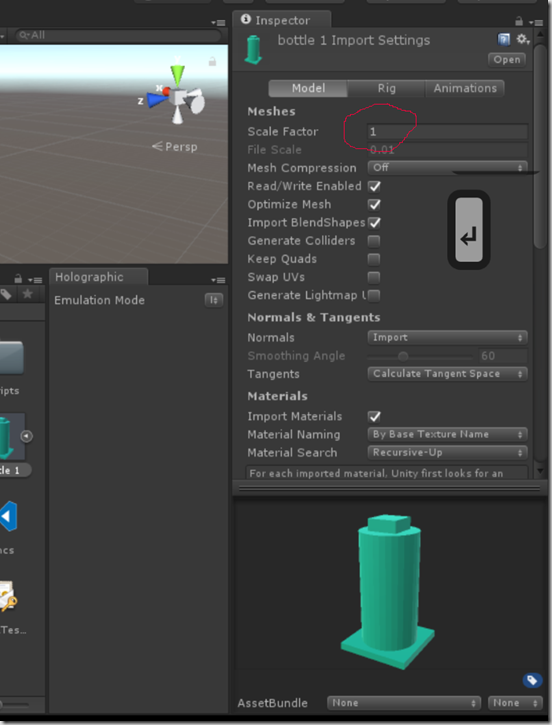This screenshot has height=725, width=552.
Task: Click the Smoothing Angle value field
Action: [x=502, y=356]
